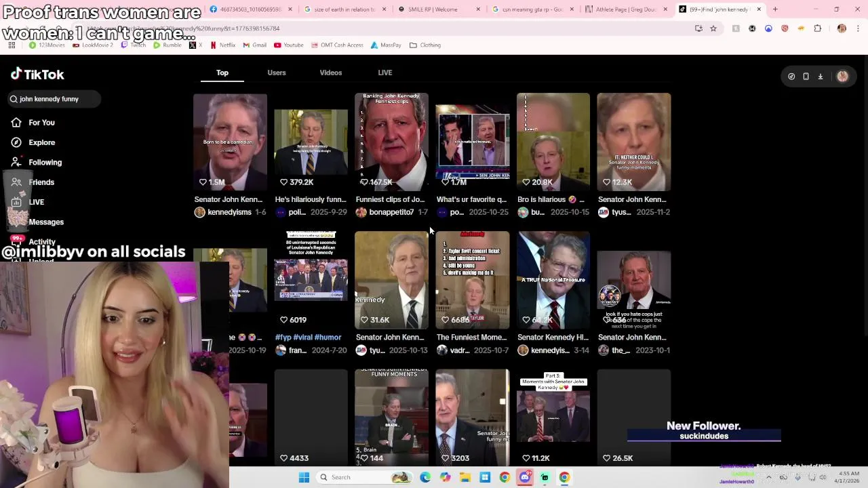Open Discord from the taskbar

click(525, 477)
